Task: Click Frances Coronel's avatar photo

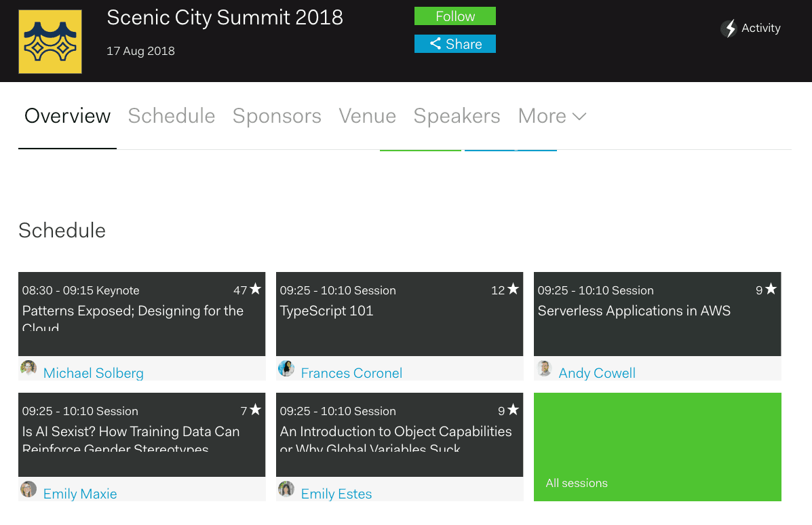Action: coord(286,368)
